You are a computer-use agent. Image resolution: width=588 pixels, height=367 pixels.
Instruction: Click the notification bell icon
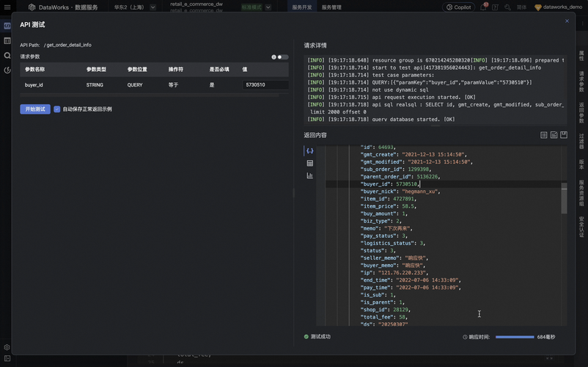(x=483, y=7)
